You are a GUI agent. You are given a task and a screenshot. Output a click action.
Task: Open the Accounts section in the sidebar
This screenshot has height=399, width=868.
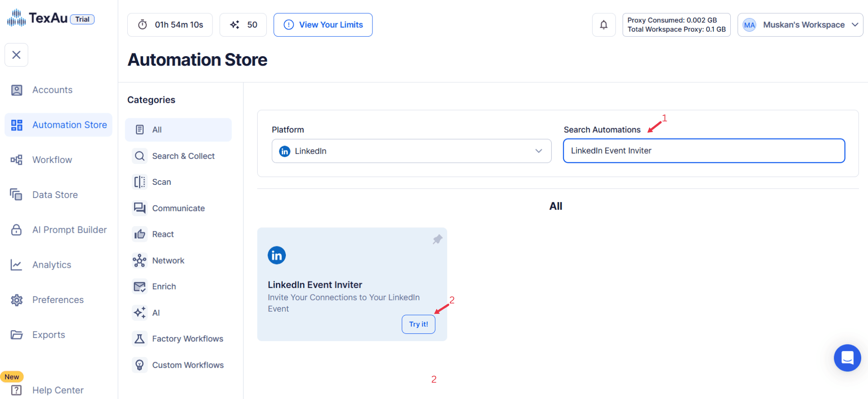coord(52,90)
